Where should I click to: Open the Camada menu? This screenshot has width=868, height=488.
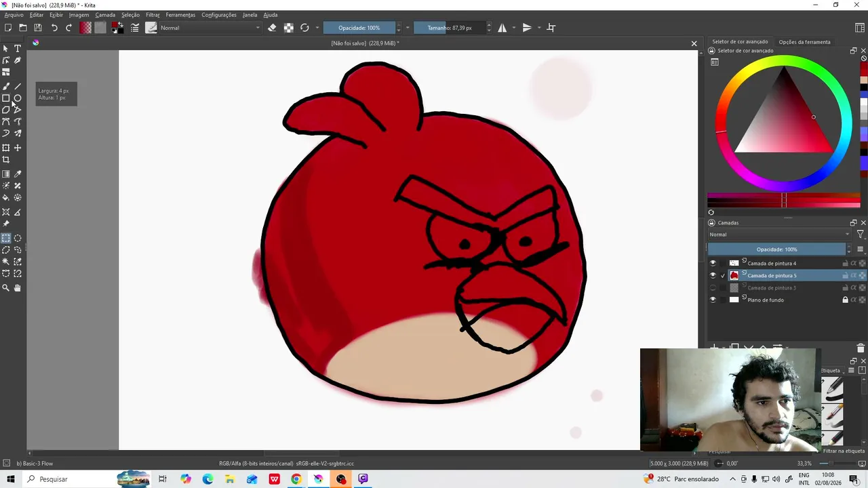[105, 15]
